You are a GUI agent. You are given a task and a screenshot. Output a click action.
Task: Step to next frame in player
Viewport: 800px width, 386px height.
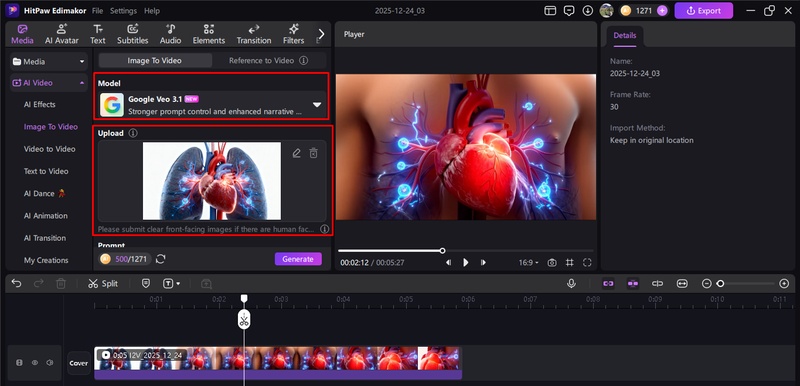point(483,263)
